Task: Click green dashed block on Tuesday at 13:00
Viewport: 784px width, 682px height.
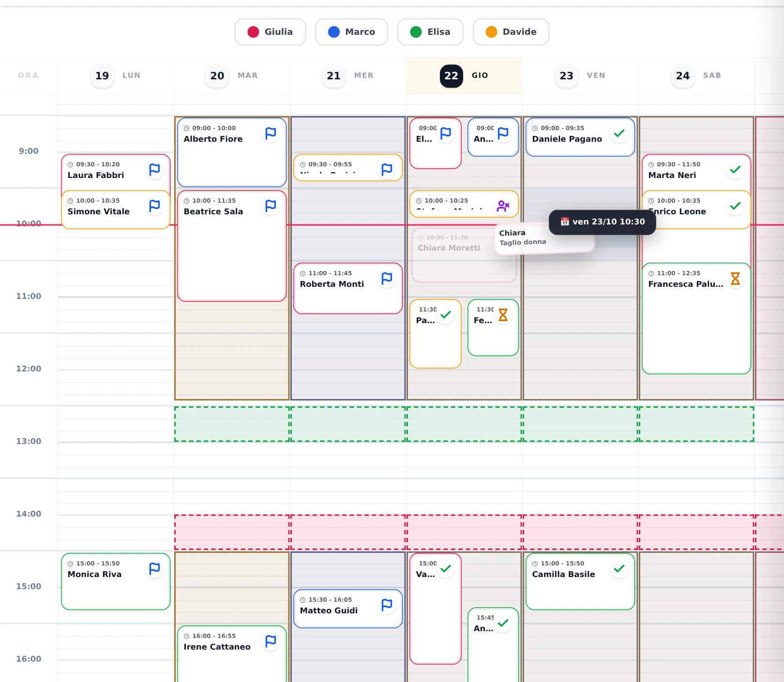Action: pyautogui.click(x=232, y=424)
